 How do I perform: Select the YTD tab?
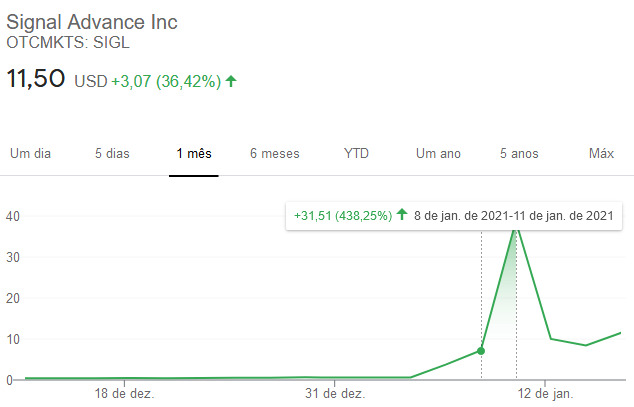tap(356, 154)
